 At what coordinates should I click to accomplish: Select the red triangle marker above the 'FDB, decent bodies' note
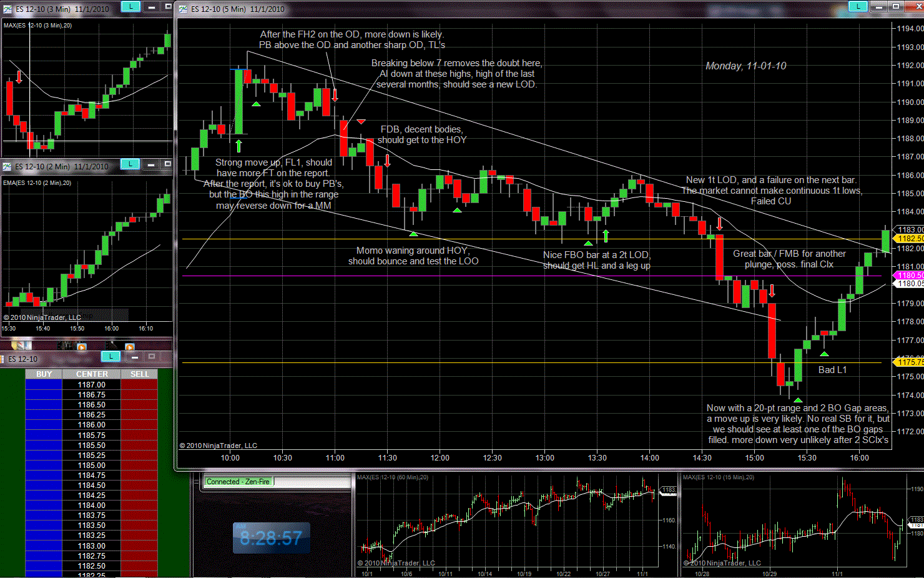point(361,121)
